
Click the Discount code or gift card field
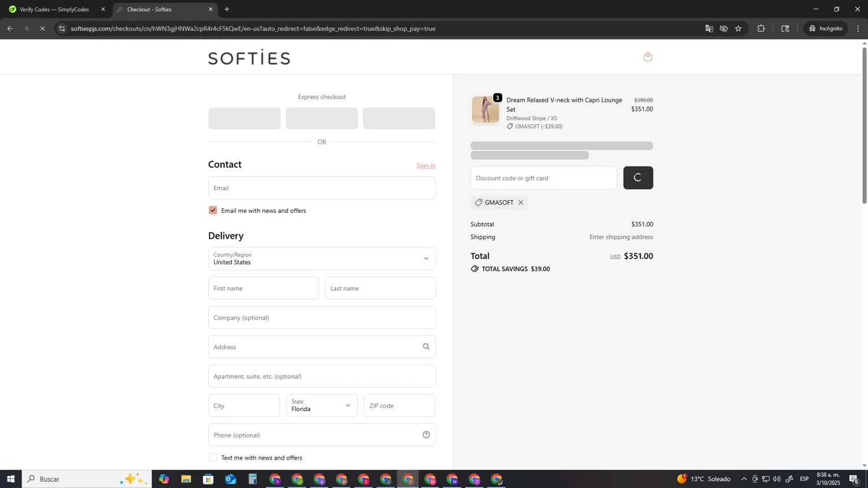[x=543, y=178]
